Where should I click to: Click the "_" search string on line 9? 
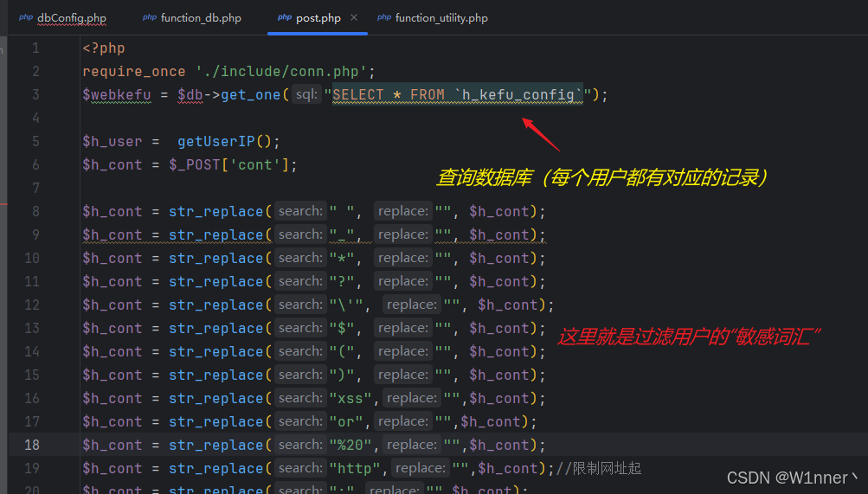(342, 235)
